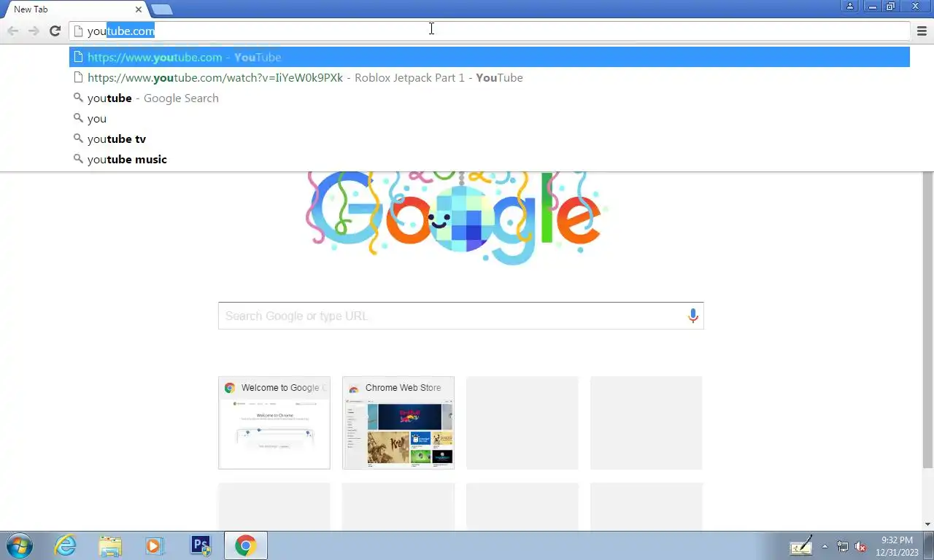This screenshot has width=934, height=560.
Task: Close the New Tab tab
Action: point(139,9)
